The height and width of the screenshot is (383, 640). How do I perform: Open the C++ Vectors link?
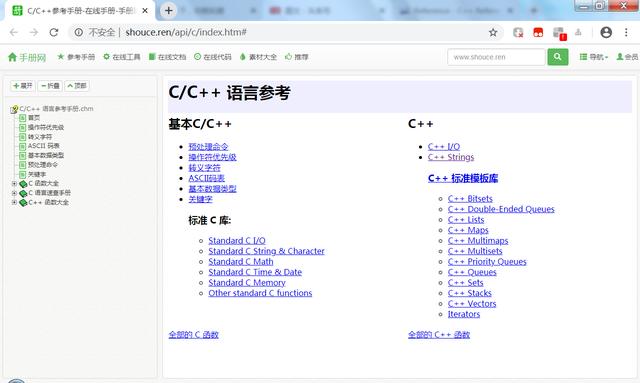tap(472, 304)
